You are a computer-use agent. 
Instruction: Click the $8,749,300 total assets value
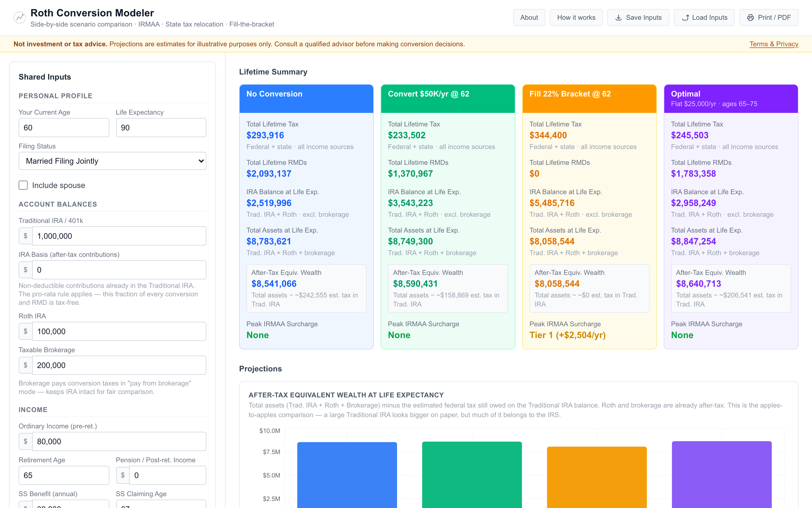(x=410, y=241)
